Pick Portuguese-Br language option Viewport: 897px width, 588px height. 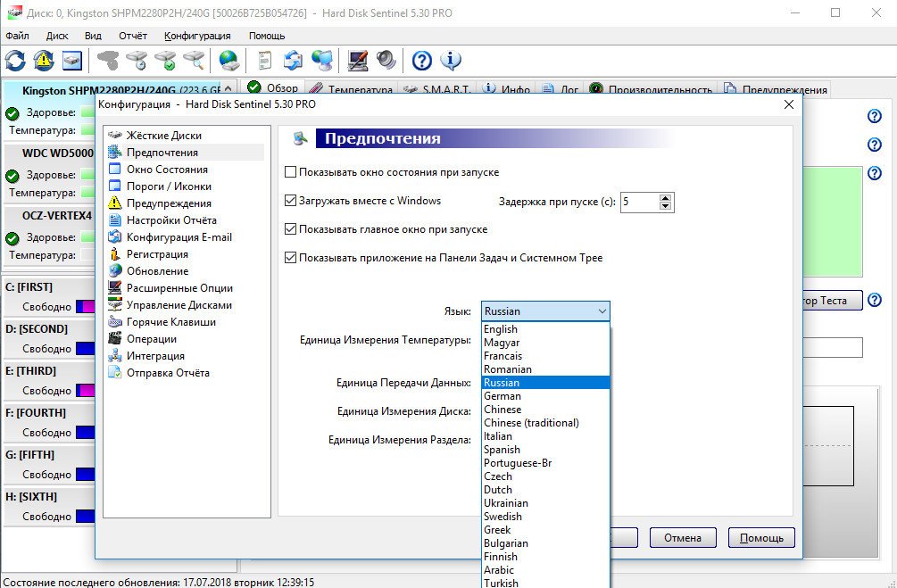tap(545, 463)
